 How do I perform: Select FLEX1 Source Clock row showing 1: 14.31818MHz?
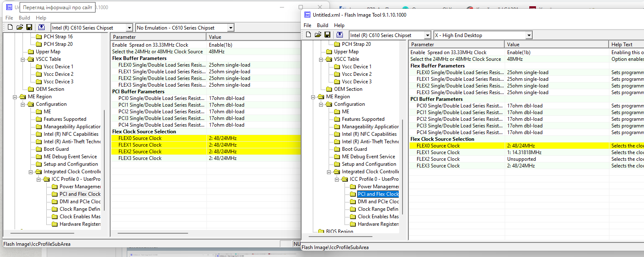click(526, 152)
